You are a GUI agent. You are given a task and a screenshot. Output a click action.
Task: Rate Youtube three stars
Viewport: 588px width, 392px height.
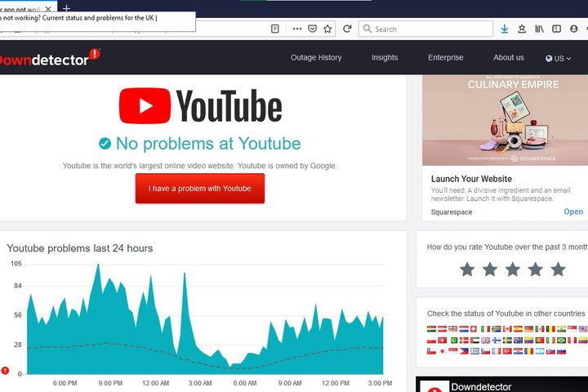(513, 269)
